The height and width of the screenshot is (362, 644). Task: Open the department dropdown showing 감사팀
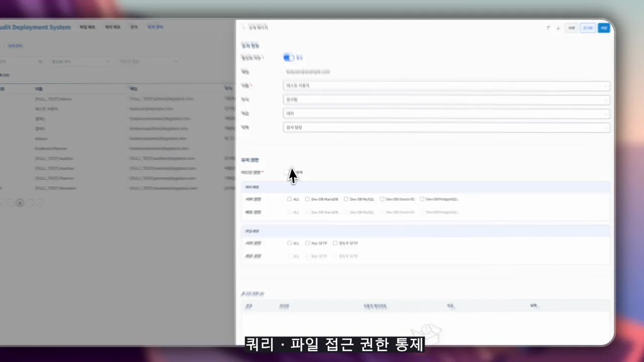tap(446, 100)
